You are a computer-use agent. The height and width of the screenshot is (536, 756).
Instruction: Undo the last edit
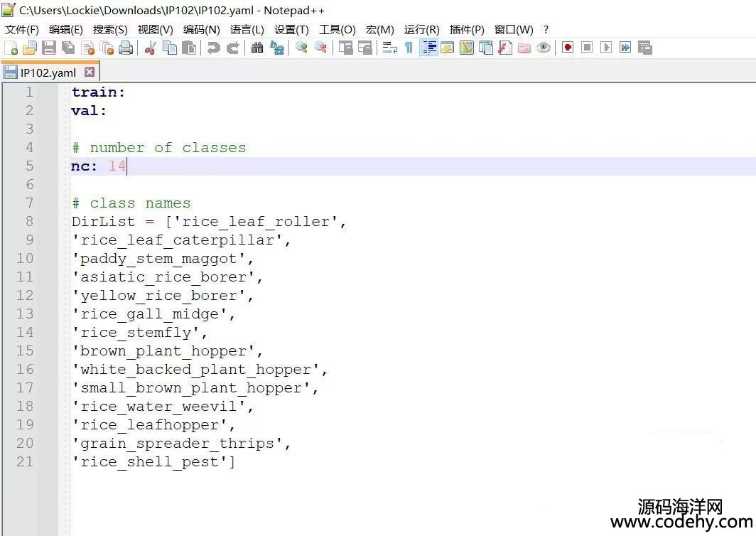[213, 48]
